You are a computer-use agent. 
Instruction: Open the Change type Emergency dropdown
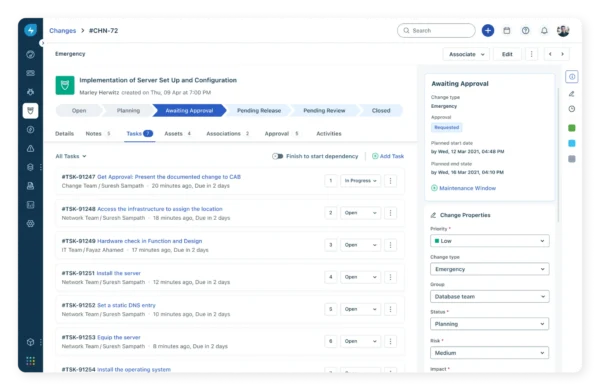click(x=490, y=269)
